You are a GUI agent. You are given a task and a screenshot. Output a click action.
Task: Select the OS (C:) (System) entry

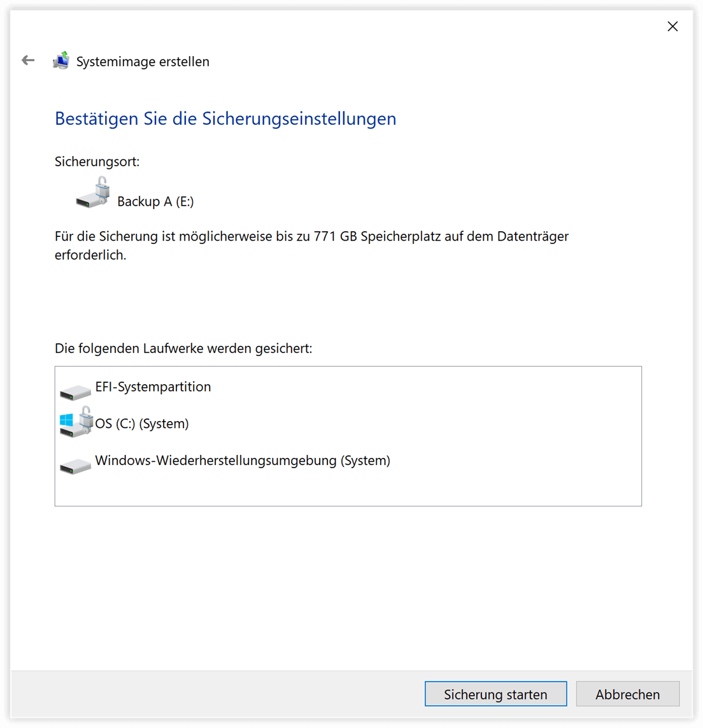pos(141,424)
